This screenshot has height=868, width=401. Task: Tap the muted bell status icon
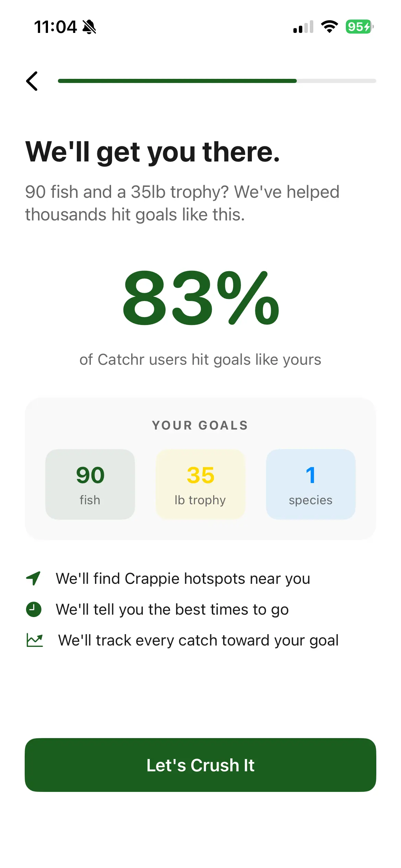(x=89, y=27)
